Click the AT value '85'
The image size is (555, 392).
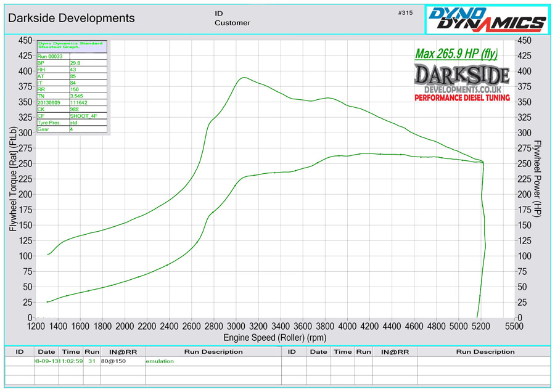pyautogui.click(x=73, y=76)
